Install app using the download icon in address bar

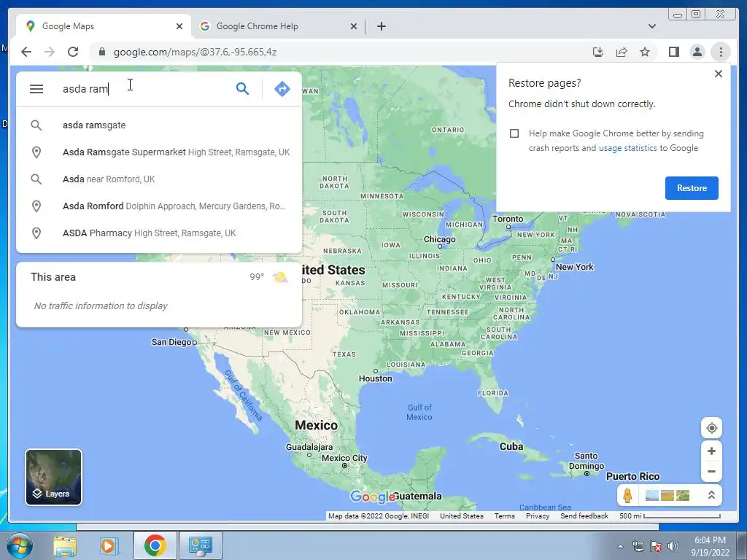click(598, 52)
